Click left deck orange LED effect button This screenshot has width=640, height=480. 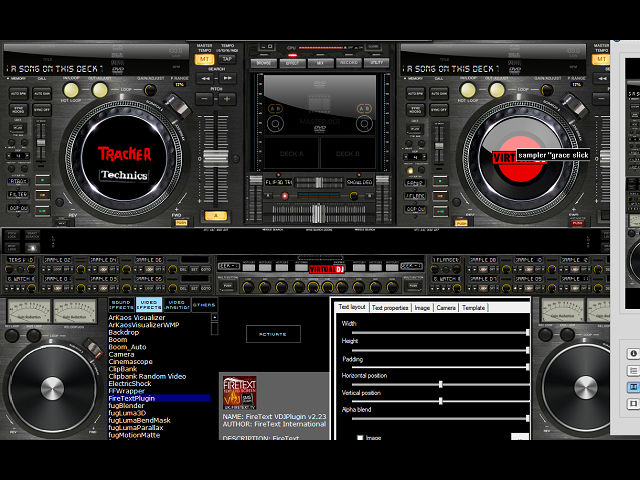coord(42,195)
